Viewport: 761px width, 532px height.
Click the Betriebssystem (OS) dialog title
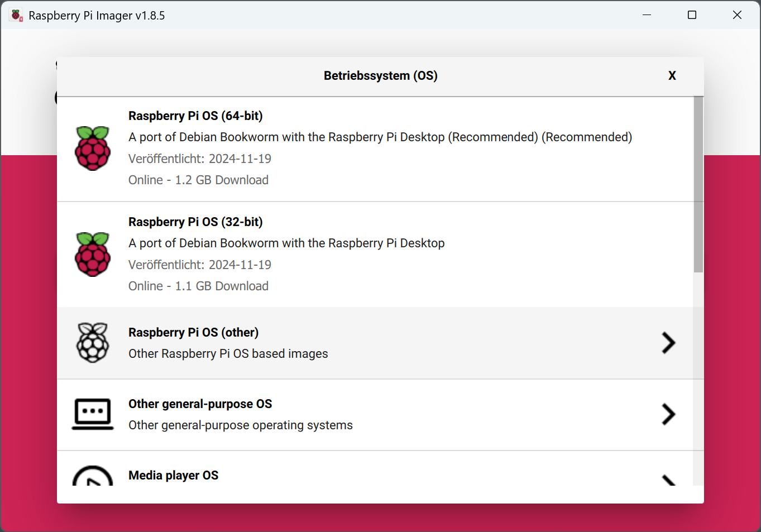coord(380,75)
